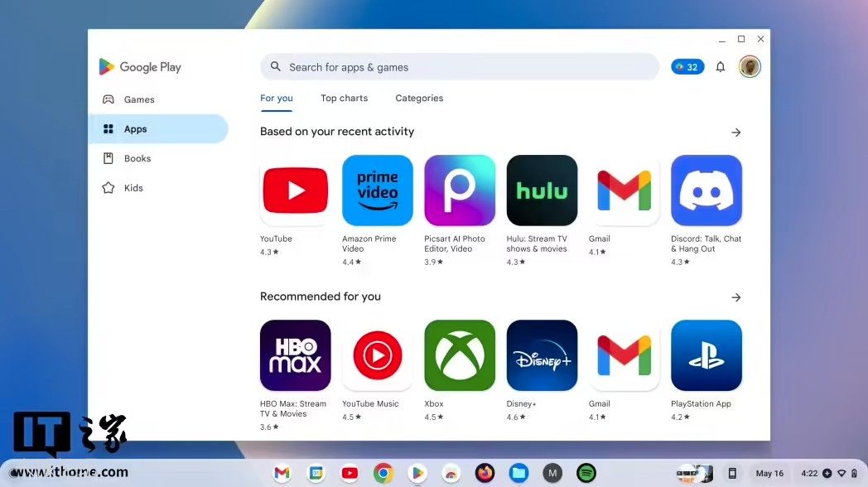Switch to the Categories tab
This screenshot has height=487, width=868.
(x=419, y=98)
